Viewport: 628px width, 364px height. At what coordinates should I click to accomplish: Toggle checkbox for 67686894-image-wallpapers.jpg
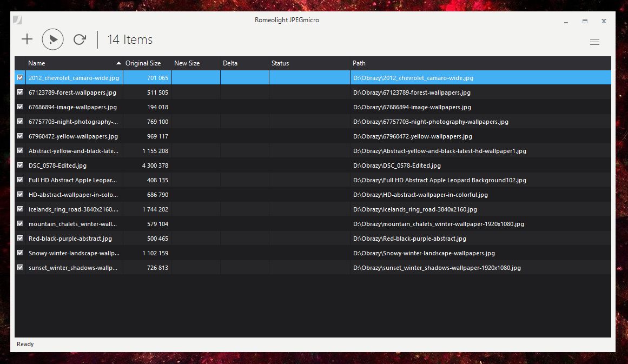[20, 107]
